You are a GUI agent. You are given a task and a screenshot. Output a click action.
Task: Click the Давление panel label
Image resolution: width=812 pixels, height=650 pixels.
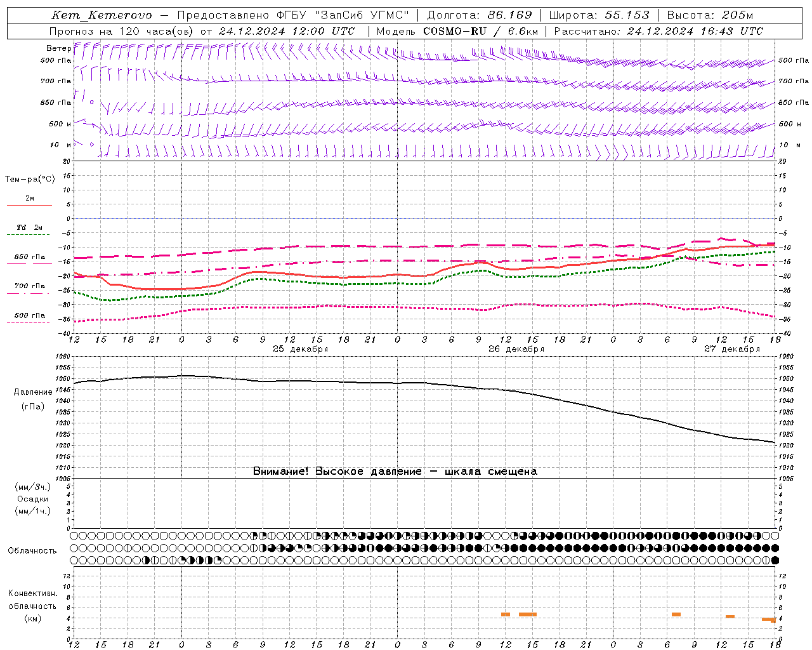tap(33, 392)
